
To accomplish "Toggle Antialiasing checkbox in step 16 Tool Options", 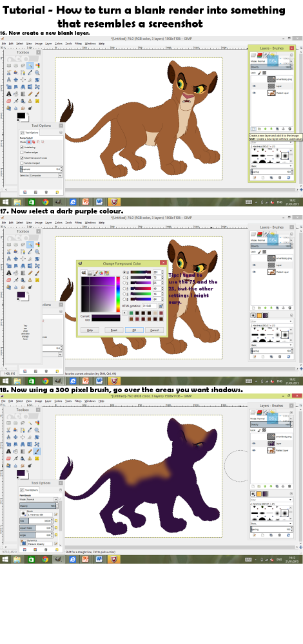I will (22, 147).
